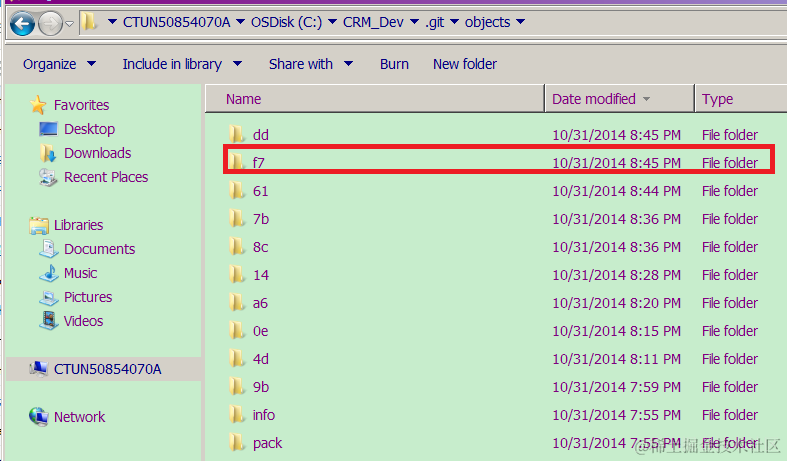Screen dimensions: 787x461
Task: Click folder icon of 0e
Action: point(236,331)
